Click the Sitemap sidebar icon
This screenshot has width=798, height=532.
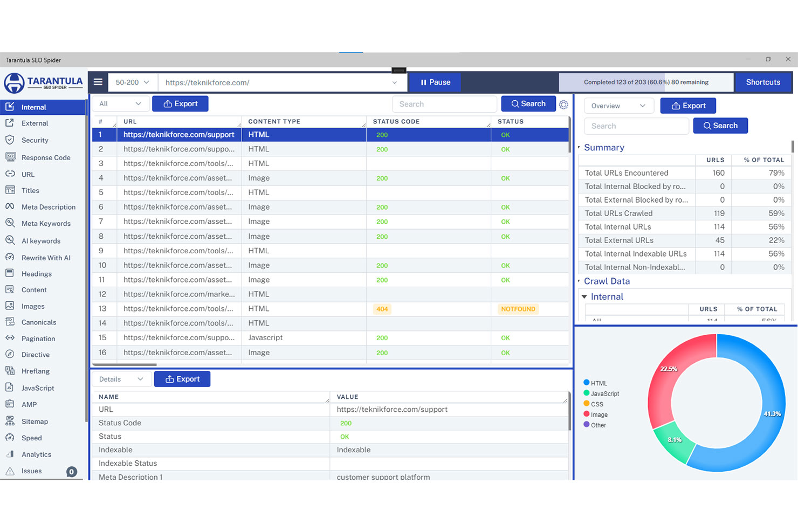(x=10, y=422)
